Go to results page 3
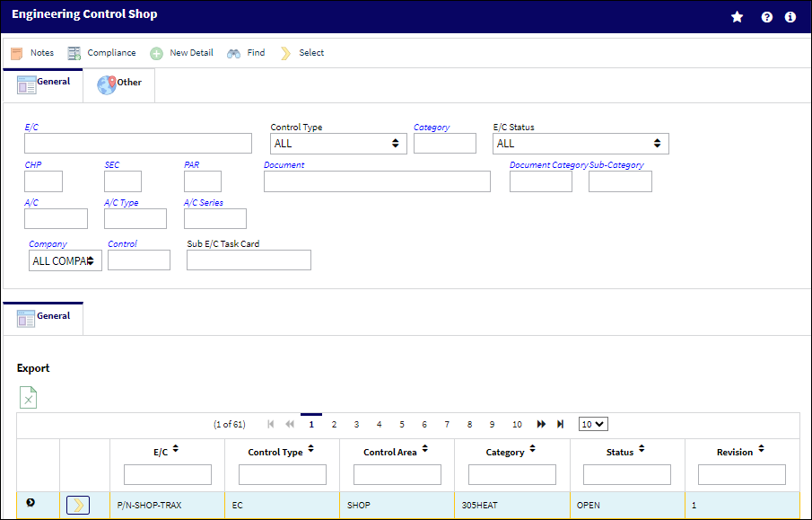The width and height of the screenshot is (812, 520). pos(356,424)
